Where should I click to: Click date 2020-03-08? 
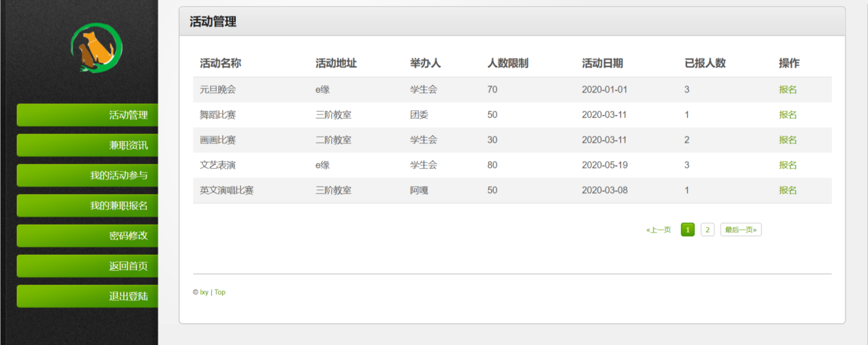tap(605, 191)
